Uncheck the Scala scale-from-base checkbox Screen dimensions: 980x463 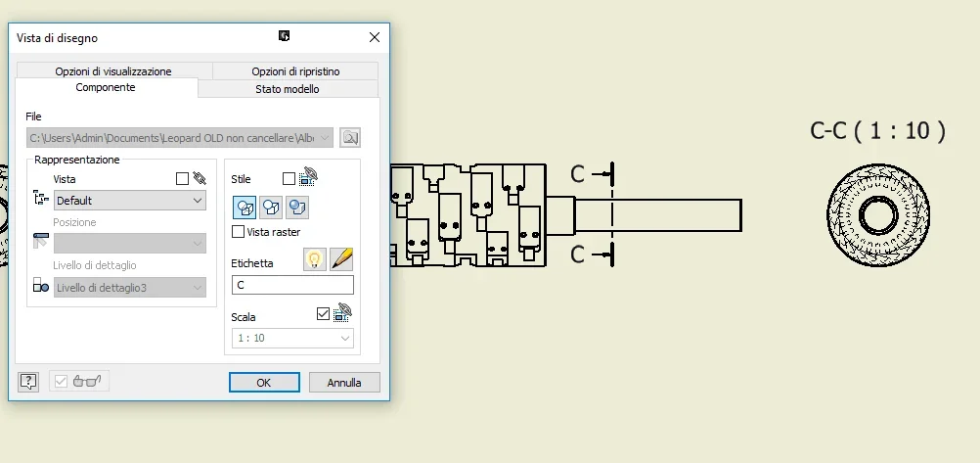tap(323, 314)
